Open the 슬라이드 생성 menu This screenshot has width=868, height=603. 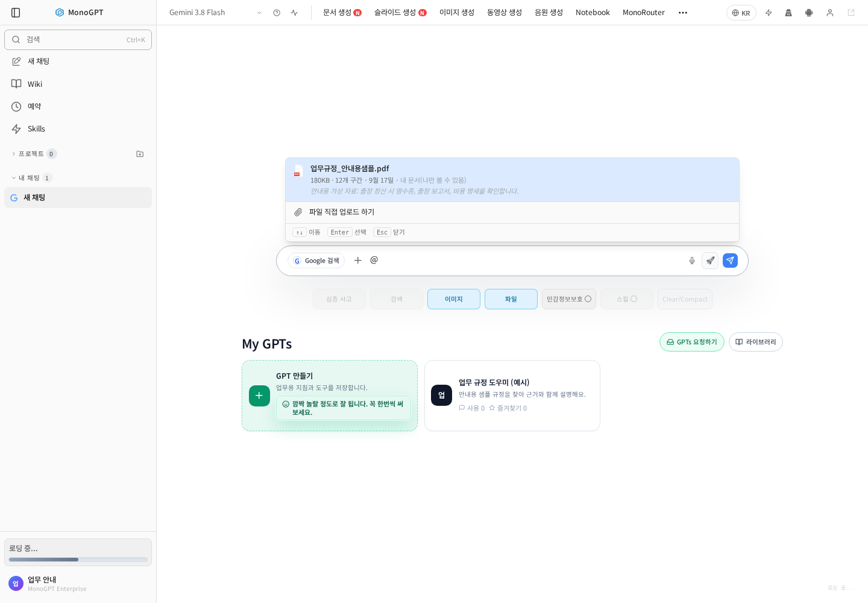tap(400, 13)
